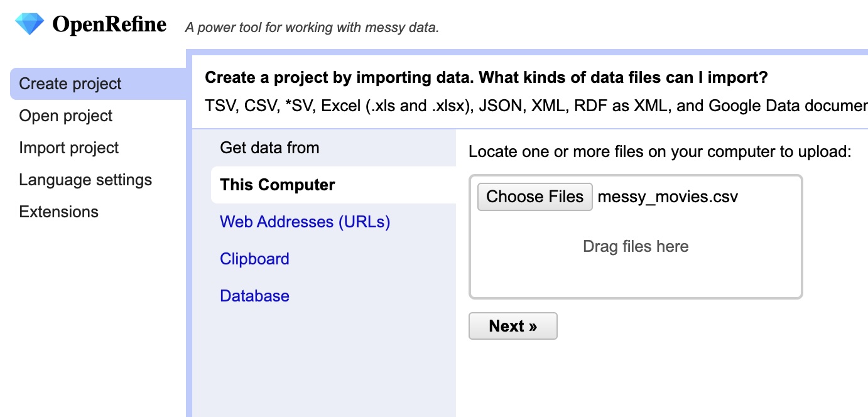This screenshot has height=417, width=868.
Task: Click the messy_movies.csv file name
Action: coord(668,197)
